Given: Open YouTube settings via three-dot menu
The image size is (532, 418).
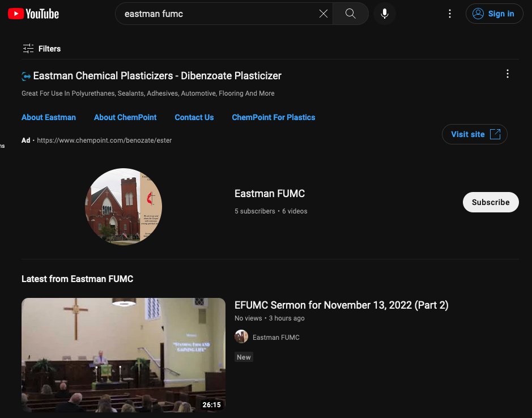Looking at the screenshot, I should (450, 13).
